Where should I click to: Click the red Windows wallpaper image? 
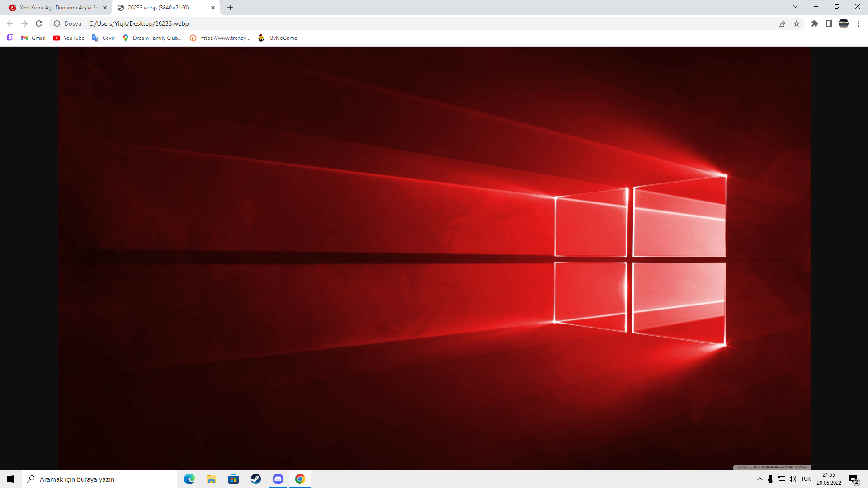(x=434, y=258)
